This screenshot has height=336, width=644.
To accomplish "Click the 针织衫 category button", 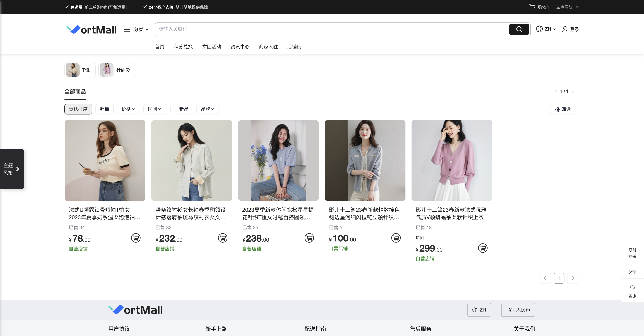I will (117, 70).
